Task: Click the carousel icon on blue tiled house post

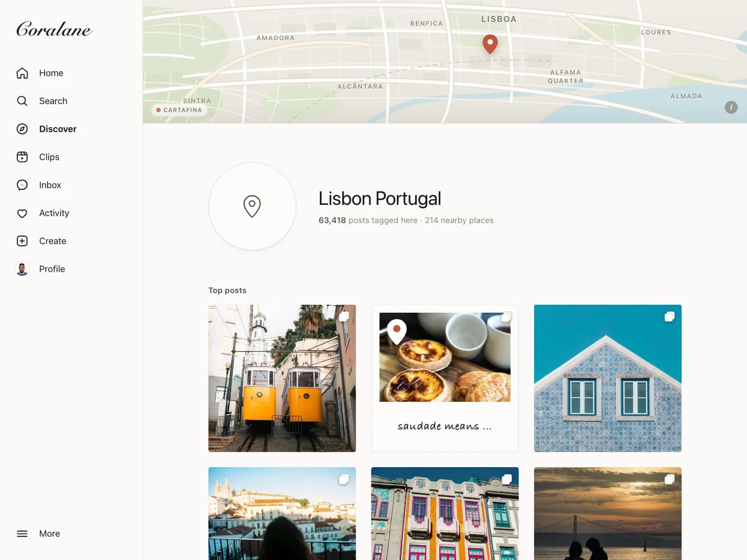Action: pyautogui.click(x=669, y=317)
